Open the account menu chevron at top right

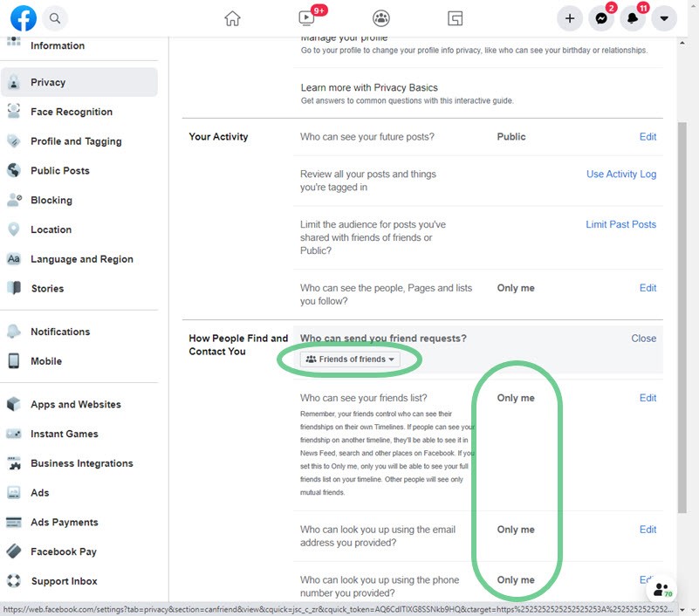(x=664, y=17)
